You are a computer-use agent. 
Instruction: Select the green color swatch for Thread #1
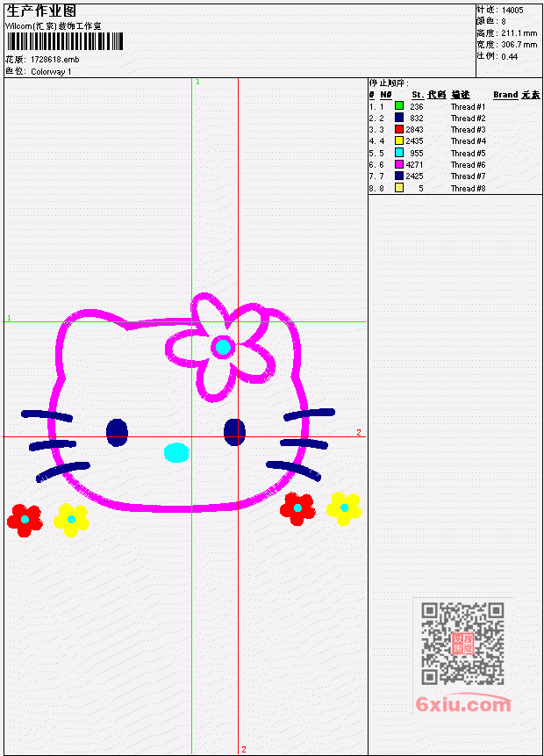[x=399, y=105]
